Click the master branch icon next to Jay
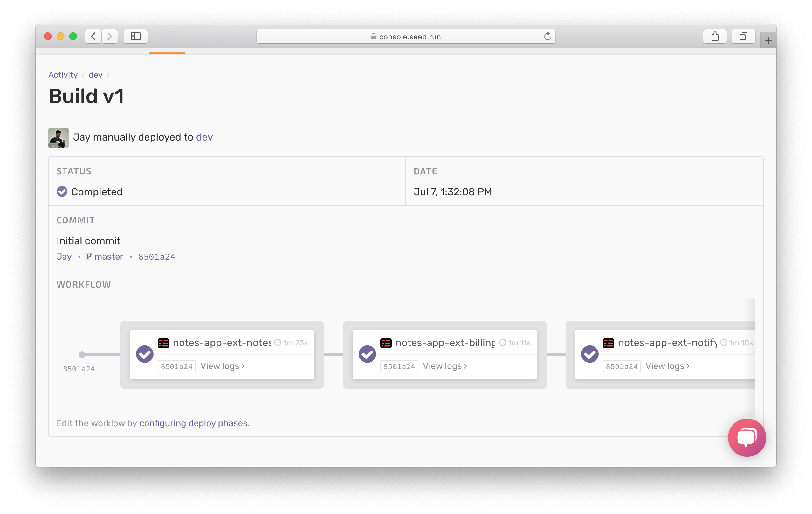This screenshot has width=812, height=514. click(x=89, y=256)
